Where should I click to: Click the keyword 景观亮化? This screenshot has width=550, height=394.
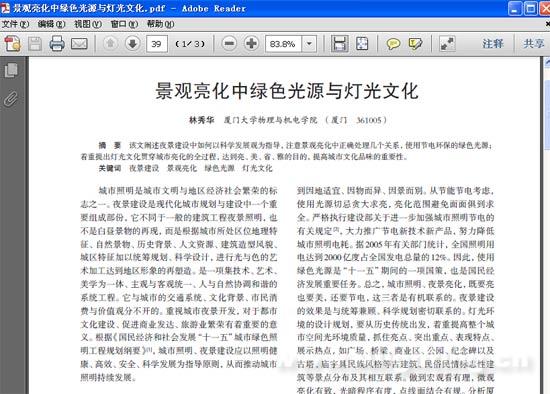point(182,168)
